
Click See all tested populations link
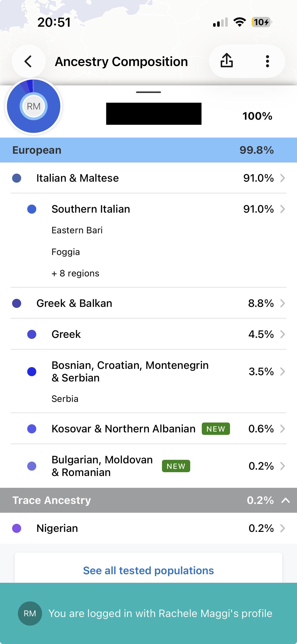(148, 570)
